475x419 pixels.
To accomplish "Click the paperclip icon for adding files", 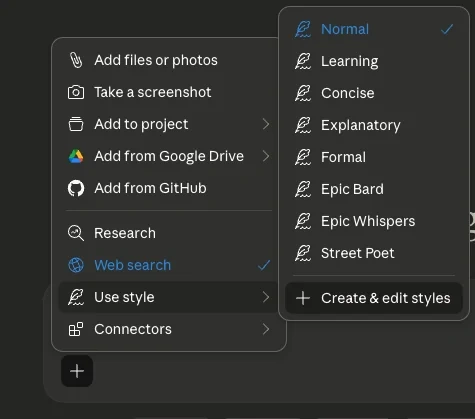I will [x=76, y=60].
